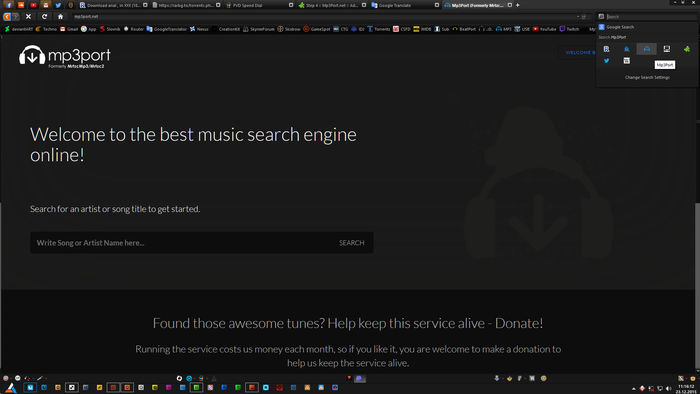This screenshot has height=394, width=700.
Task: Open a new tab with plus button
Action: (517, 5)
